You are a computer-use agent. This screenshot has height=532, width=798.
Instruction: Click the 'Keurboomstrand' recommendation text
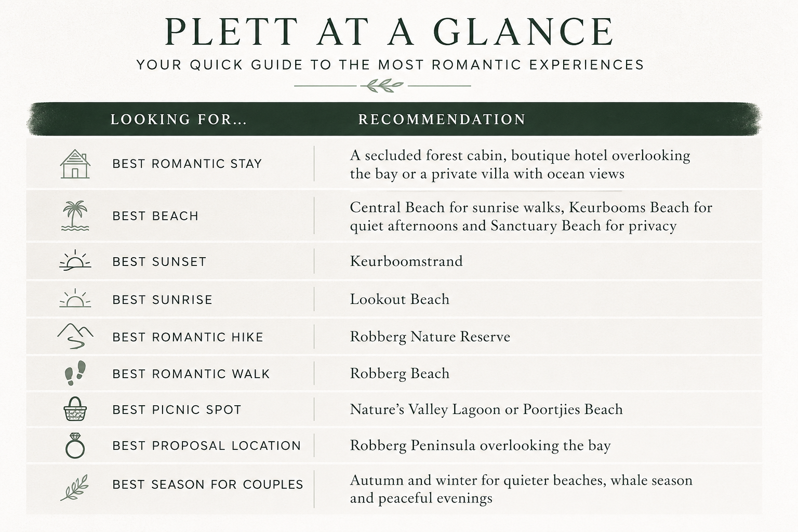[406, 261]
